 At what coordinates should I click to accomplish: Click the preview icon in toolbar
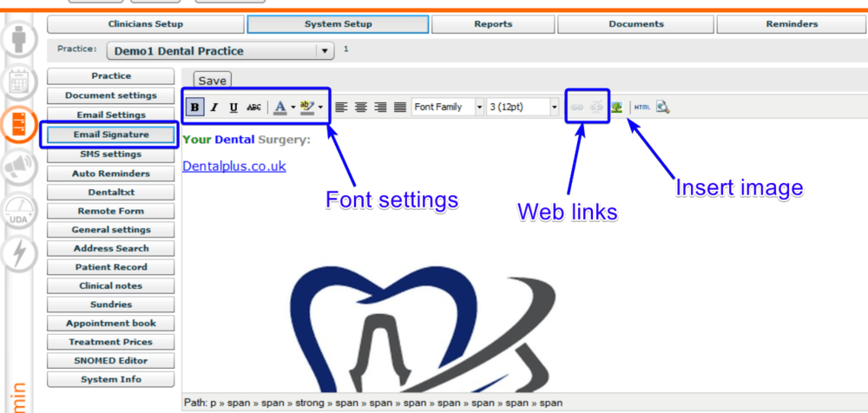(662, 107)
